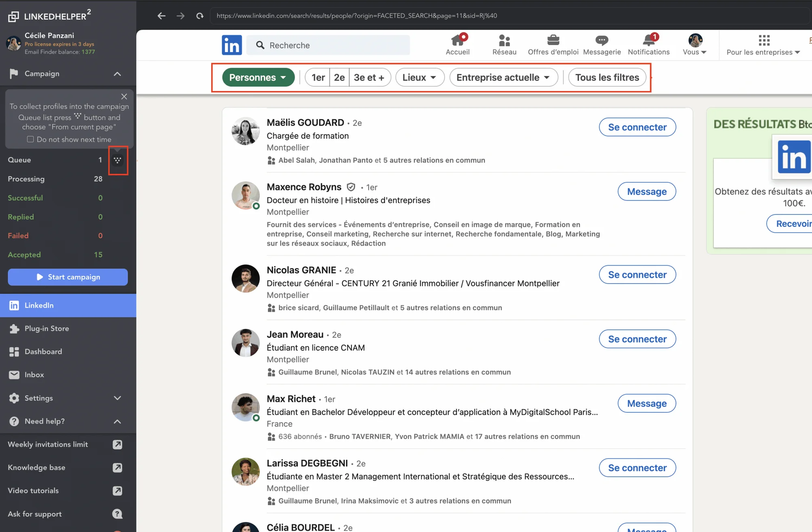812x532 pixels.
Task: Toggle the 1er connection filter
Action: (x=317, y=77)
